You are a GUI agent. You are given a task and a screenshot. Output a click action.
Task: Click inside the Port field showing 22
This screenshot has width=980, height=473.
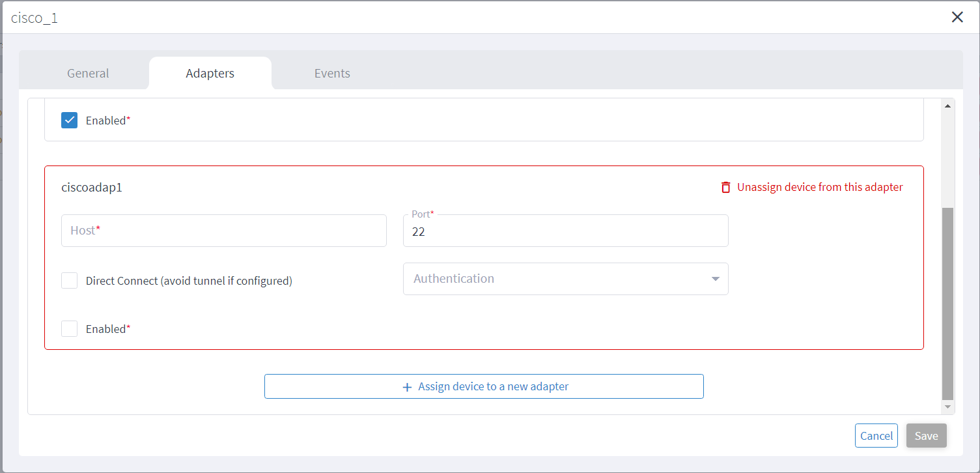tap(566, 231)
